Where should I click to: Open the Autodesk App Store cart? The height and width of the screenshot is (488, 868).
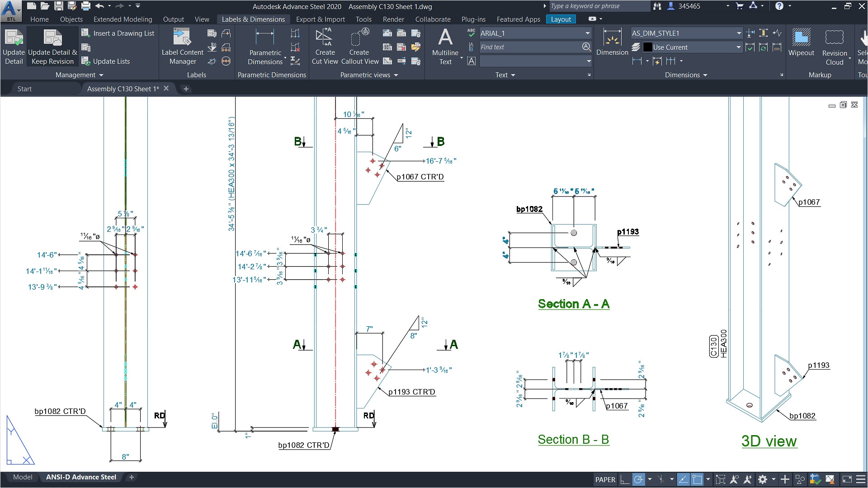point(740,6)
